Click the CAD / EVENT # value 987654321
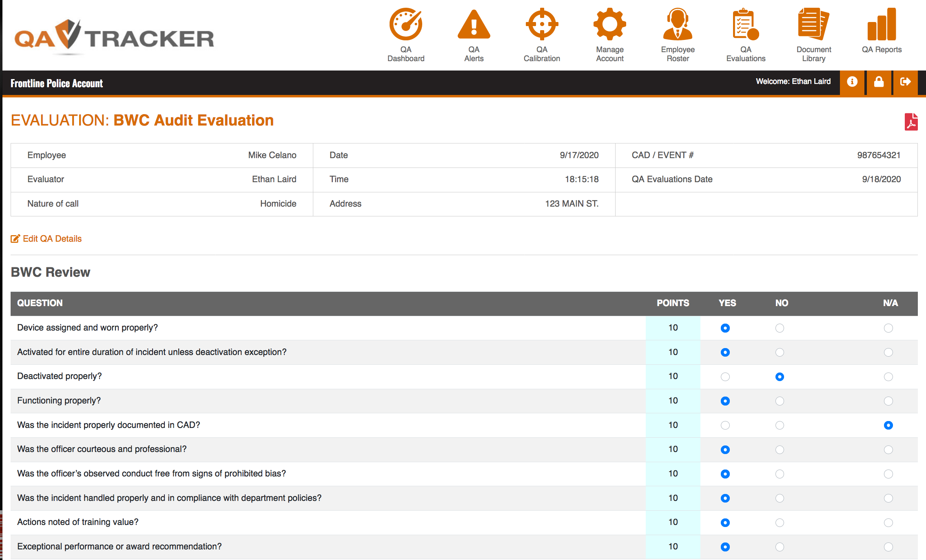The image size is (926, 560). coord(878,155)
